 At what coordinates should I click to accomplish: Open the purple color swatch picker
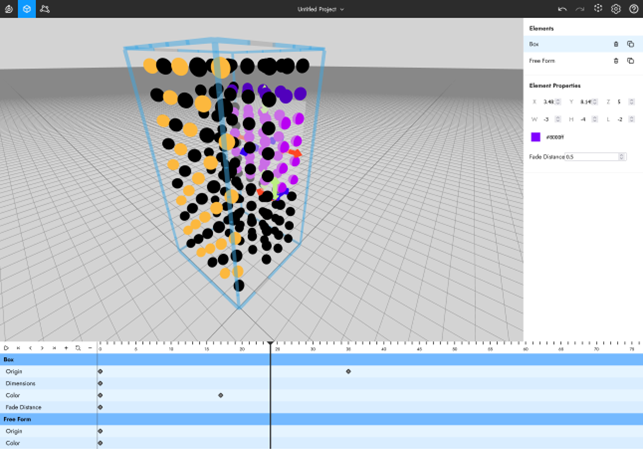[536, 137]
